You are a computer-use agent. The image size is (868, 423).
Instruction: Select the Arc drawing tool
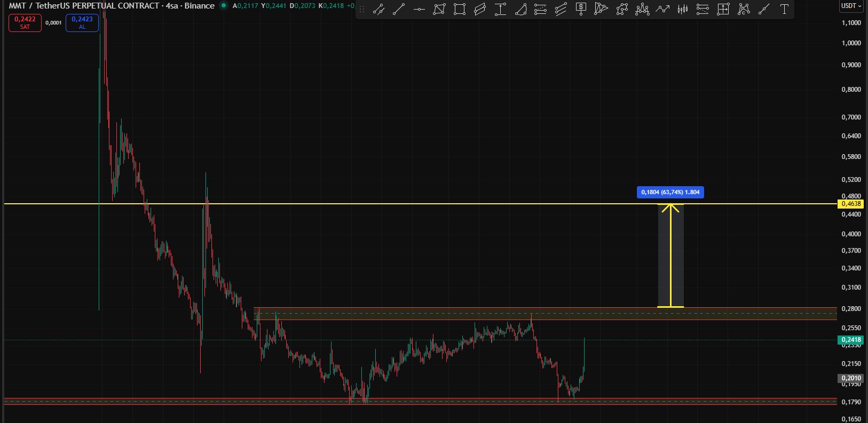pyautogui.click(x=520, y=9)
